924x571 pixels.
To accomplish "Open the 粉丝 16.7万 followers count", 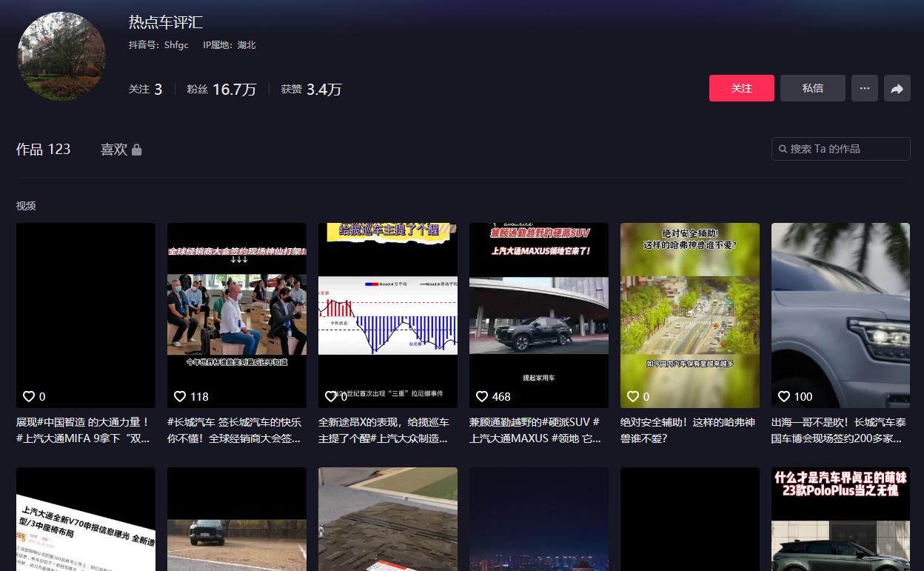I will click(x=221, y=89).
